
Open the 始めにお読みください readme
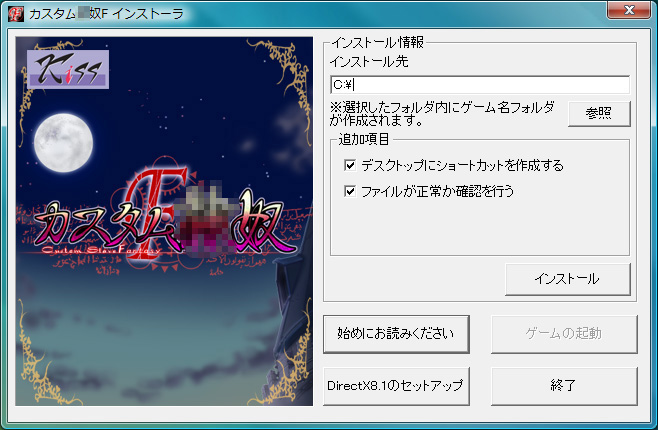click(x=396, y=334)
